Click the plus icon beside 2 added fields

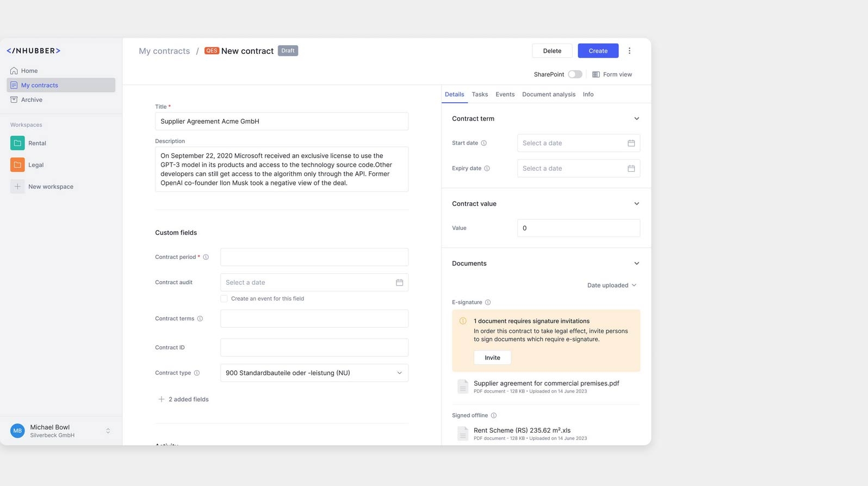162,399
